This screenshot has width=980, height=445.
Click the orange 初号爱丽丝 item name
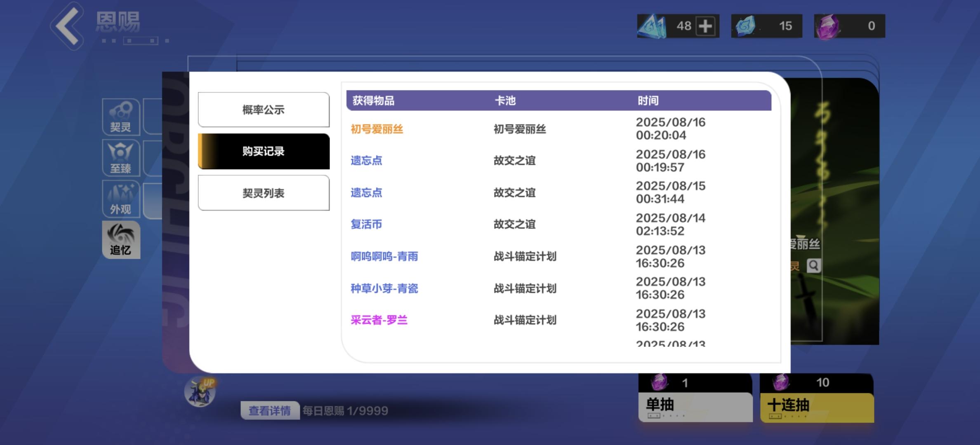(x=377, y=129)
